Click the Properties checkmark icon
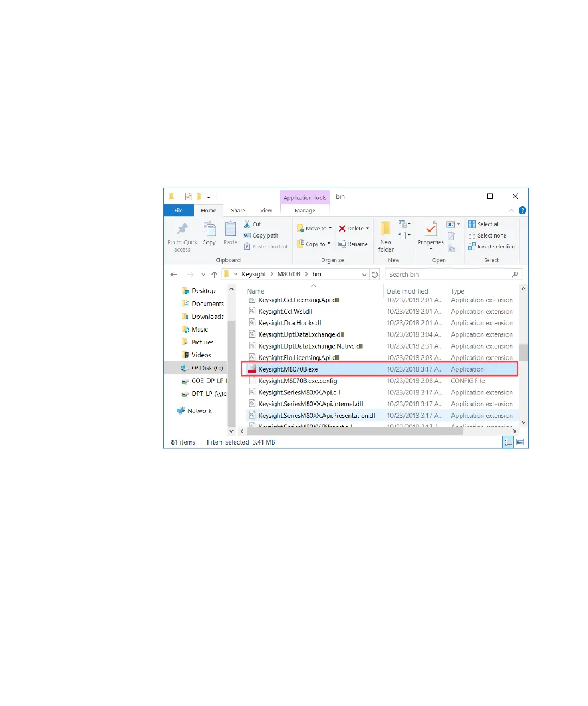 [x=431, y=229]
